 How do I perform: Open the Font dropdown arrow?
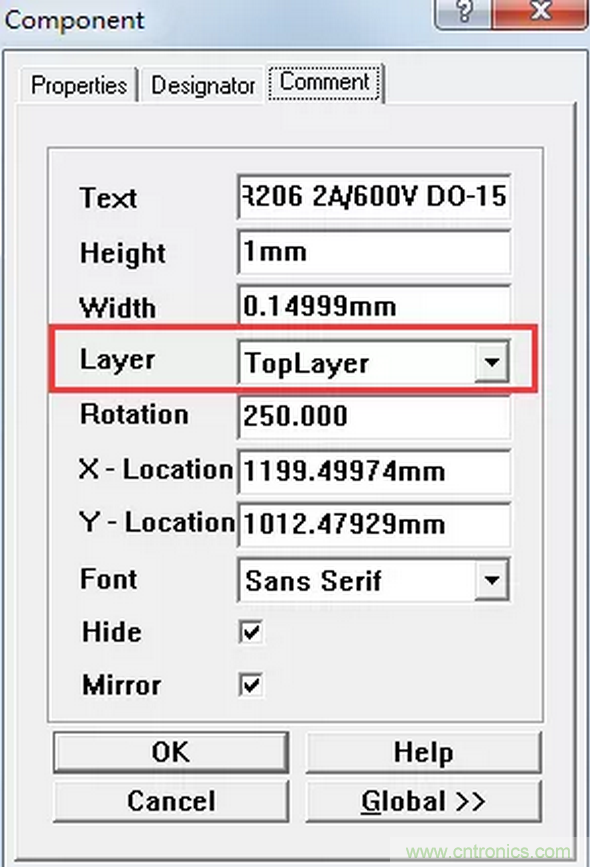tap(491, 581)
